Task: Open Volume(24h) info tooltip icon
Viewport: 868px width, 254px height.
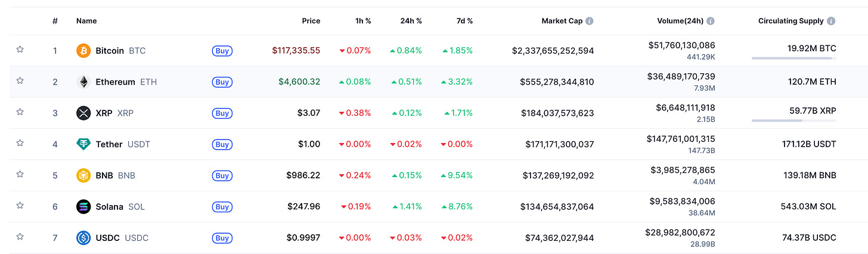Action: pos(711,21)
